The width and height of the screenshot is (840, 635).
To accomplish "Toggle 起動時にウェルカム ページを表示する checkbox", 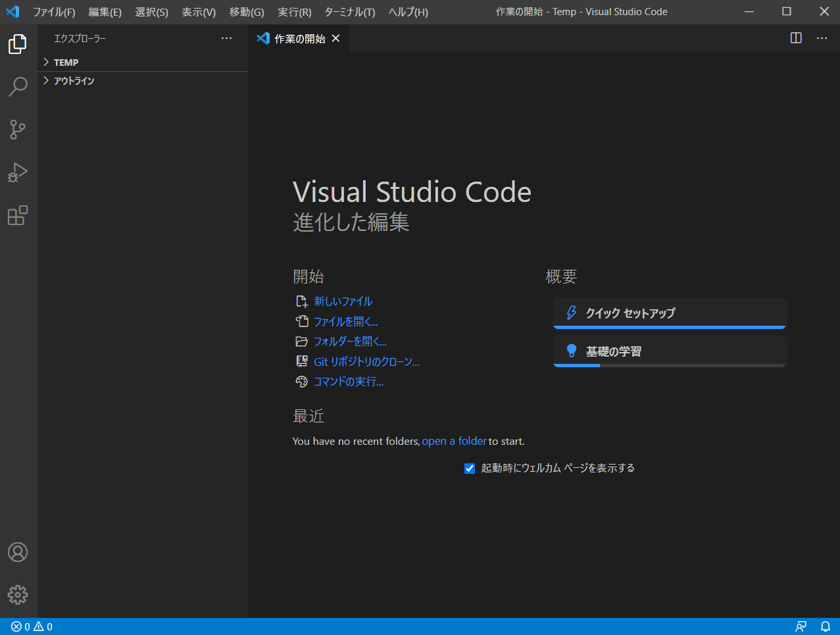I will coord(470,469).
